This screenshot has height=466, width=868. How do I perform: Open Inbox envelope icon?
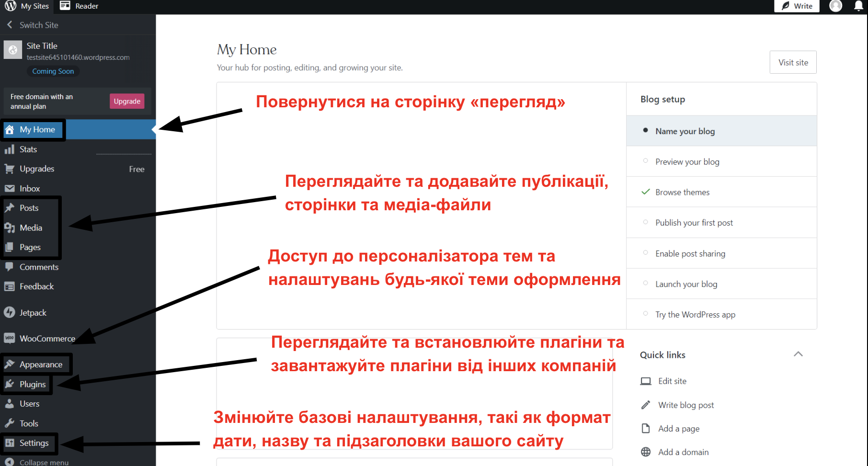point(10,189)
